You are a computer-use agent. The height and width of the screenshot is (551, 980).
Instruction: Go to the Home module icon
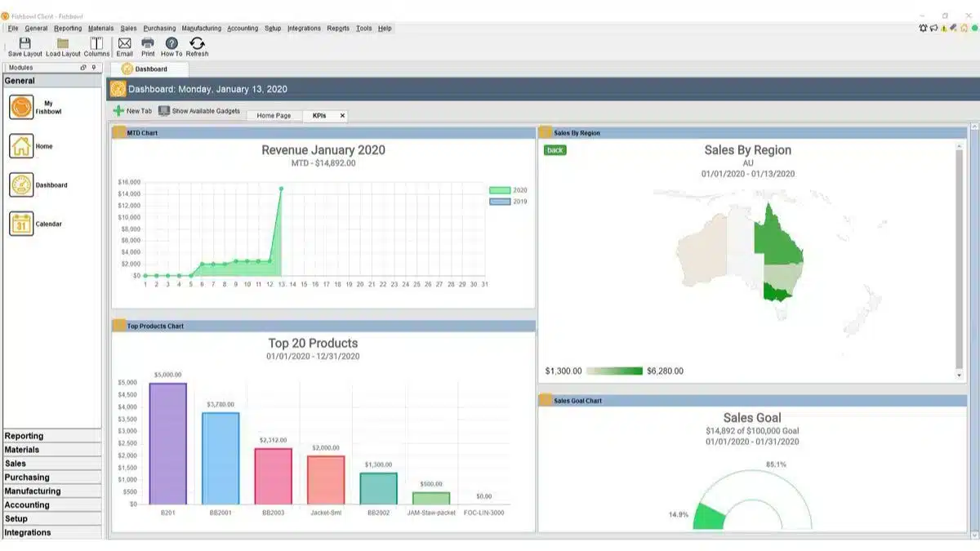(x=21, y=146)
